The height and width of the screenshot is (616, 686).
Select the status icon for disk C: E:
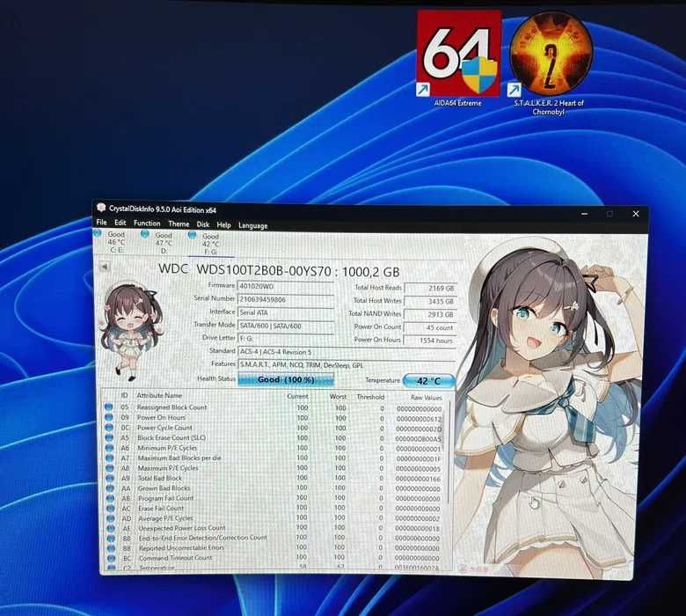coord(97,233)
